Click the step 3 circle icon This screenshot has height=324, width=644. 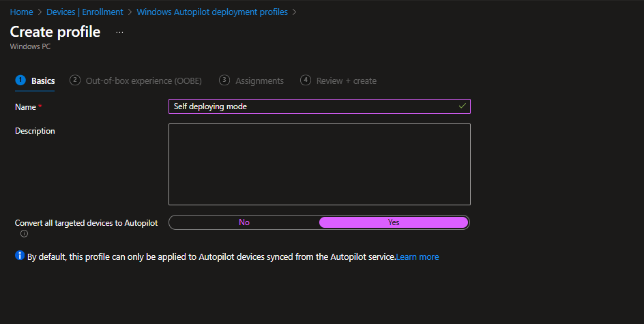click(x=224, y=80)
